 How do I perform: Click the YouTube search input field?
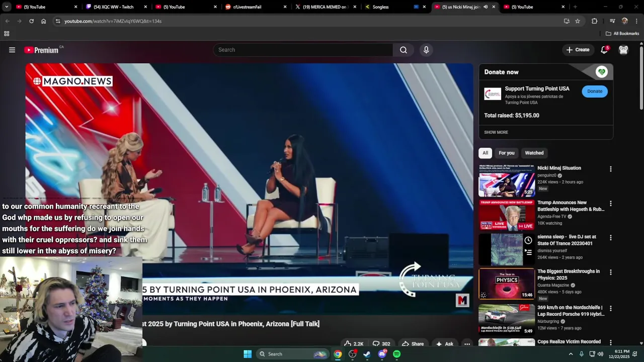[x=303, y=50]
